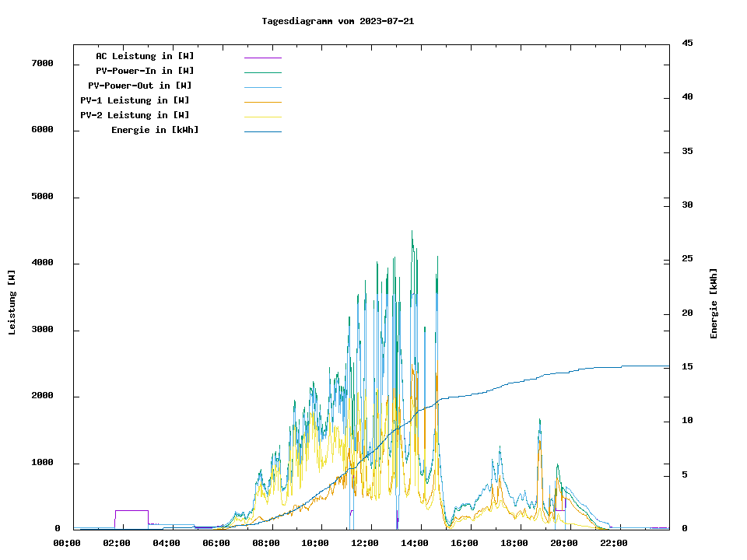Click the chart title Tagesdiagramm vom 2023-07-21

tap(338, 21)
